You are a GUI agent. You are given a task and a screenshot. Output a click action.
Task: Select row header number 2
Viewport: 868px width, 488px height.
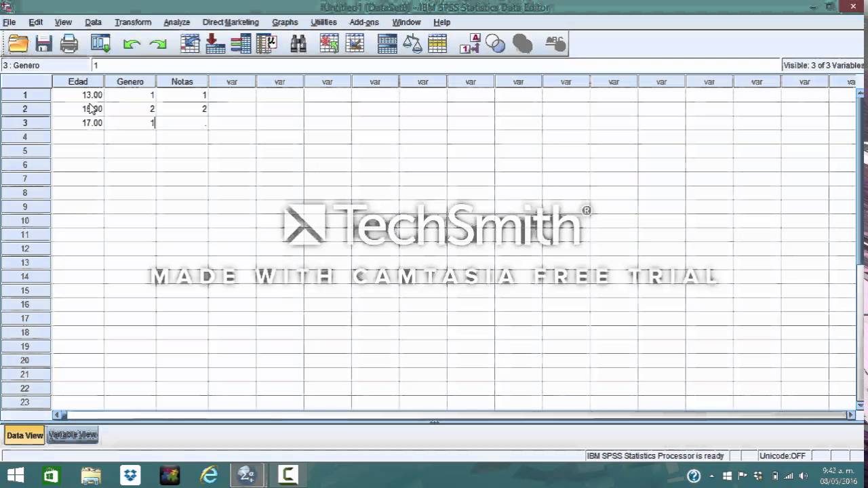coord(26,109)
